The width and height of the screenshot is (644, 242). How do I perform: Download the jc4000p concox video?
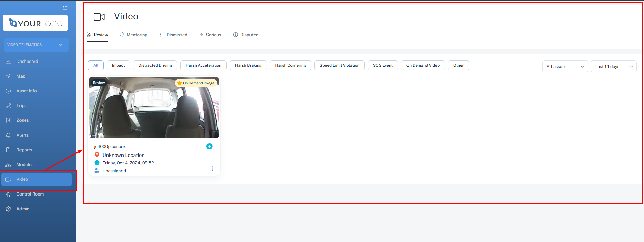pyautogui.click(x=210, y=146)
